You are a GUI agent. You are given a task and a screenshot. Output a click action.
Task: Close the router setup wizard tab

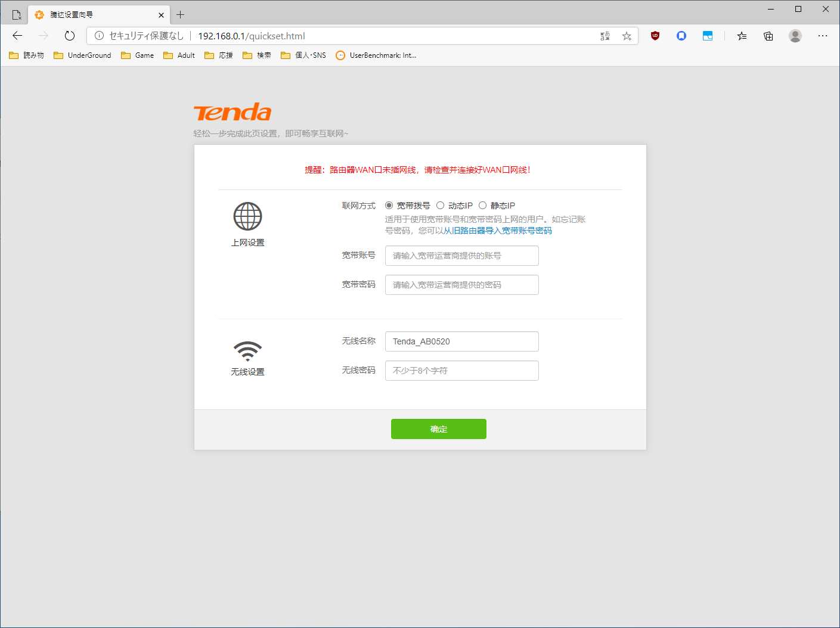pos(161,15)
